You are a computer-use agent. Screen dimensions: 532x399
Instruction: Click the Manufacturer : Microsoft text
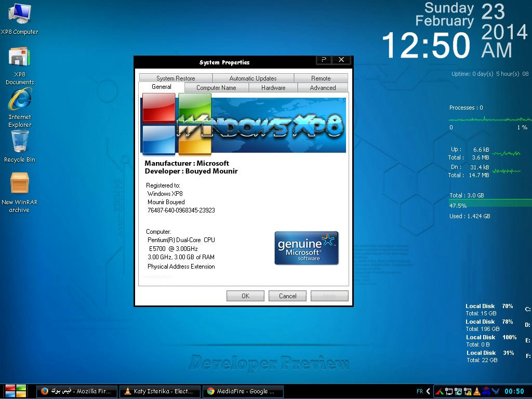click(x=187, y=163)
